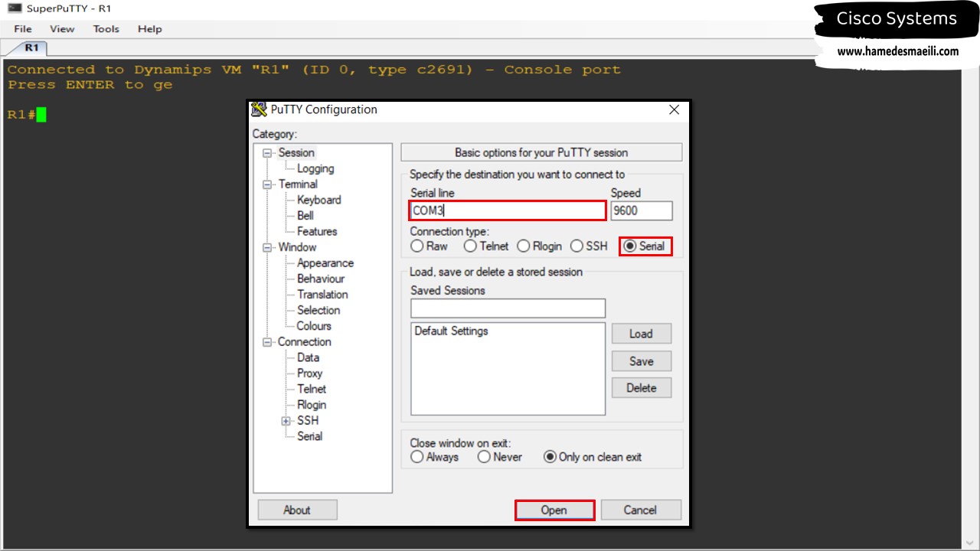Select SSH category in the tree

308,421
